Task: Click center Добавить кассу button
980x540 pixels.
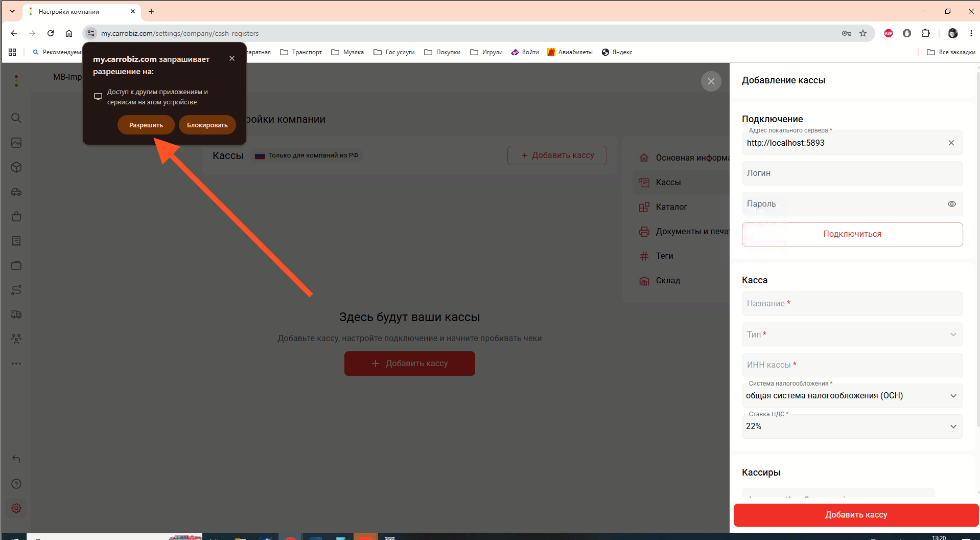Action: (x=410, y=364)
